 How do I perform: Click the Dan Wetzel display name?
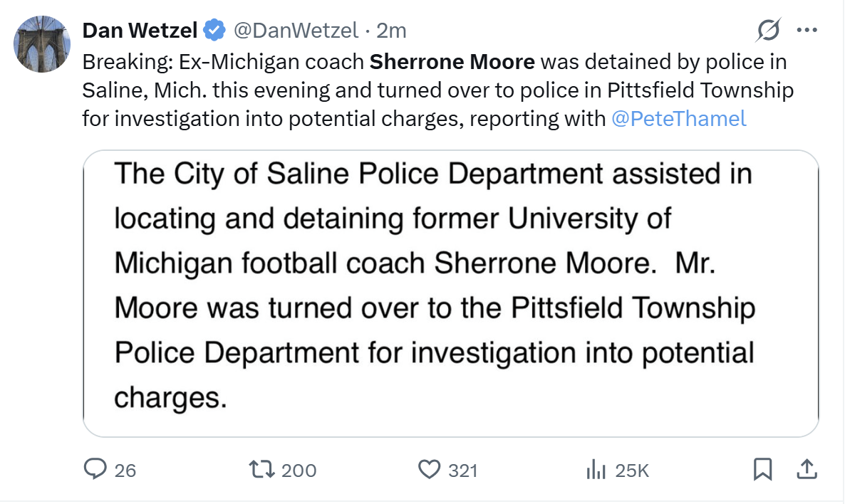tap(140, 31)
